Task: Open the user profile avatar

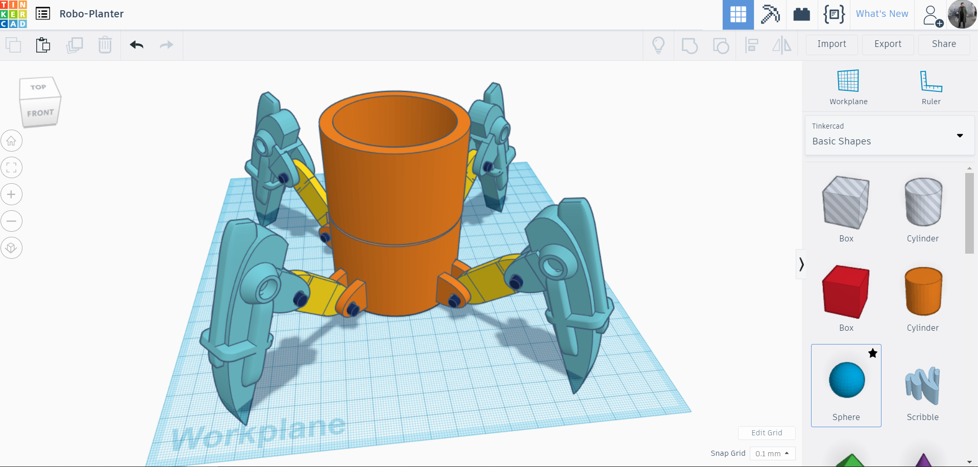Action: (962, 14)
